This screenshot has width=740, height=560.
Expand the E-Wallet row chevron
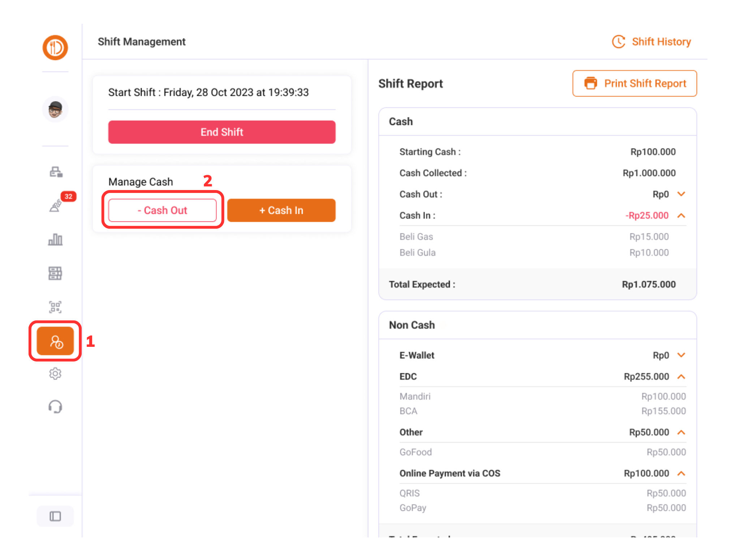click(x=681, y=355)
